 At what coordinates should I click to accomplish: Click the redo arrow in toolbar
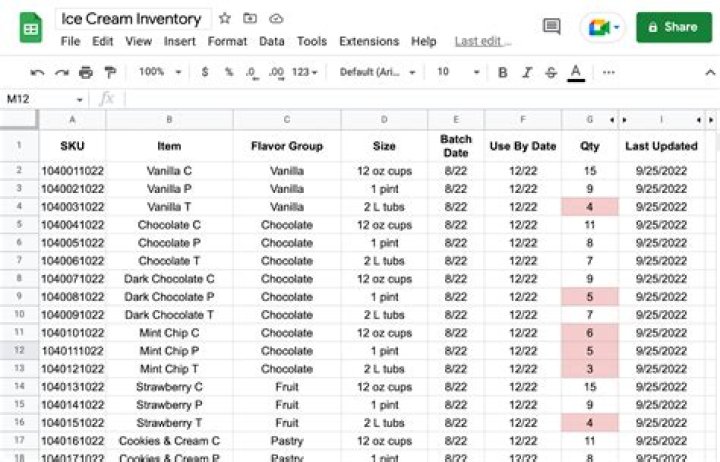[61, 73]
